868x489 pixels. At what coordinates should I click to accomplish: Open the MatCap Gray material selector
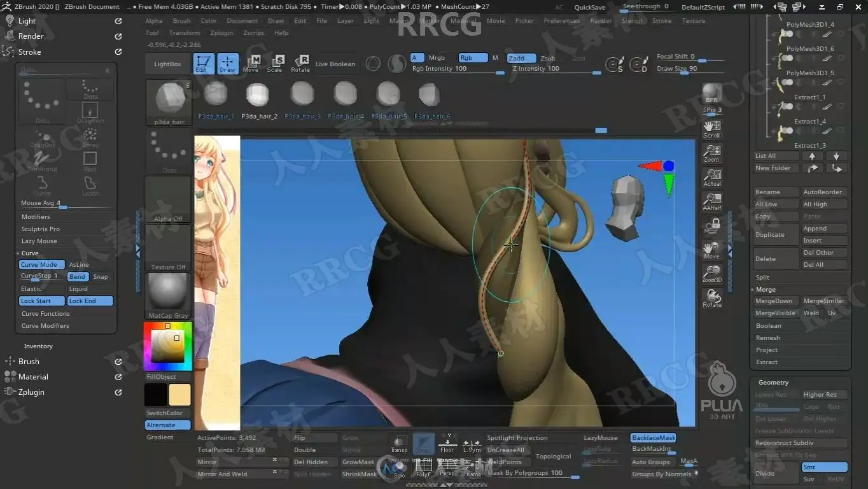(x=169, y=297)
